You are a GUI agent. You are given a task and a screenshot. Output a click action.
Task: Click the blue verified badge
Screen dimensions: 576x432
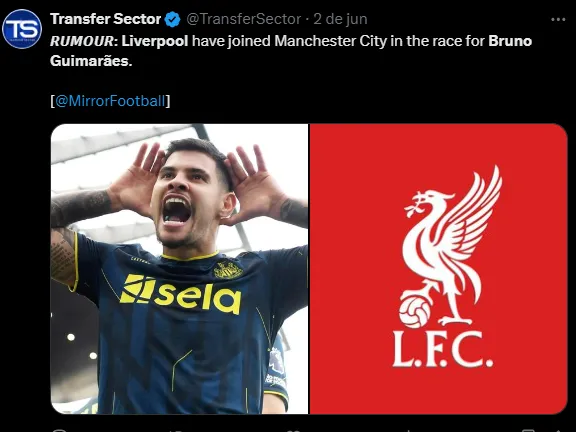point(172,19)
